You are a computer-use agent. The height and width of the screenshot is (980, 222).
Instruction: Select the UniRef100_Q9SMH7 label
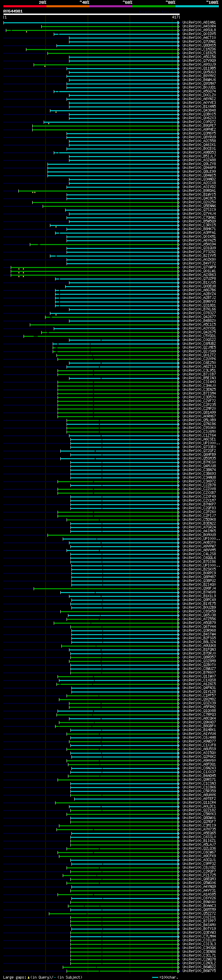tap(199, 84)
